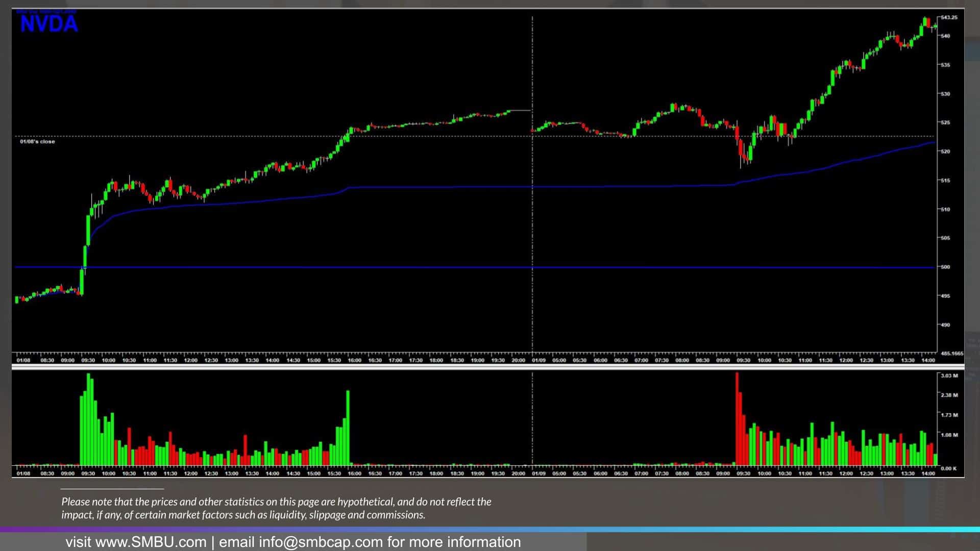Click the 3.03 M volume axis label
980x551 pixels.
[x=949, y=375]
